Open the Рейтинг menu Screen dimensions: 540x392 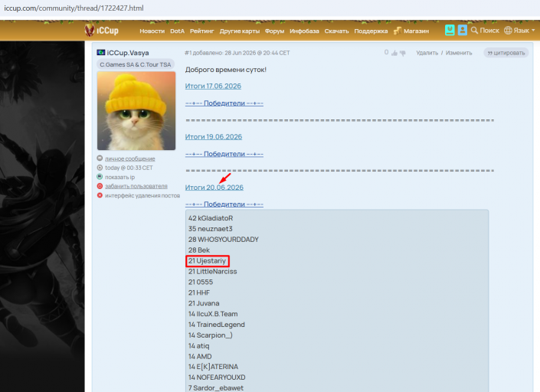tap(201, 31)
